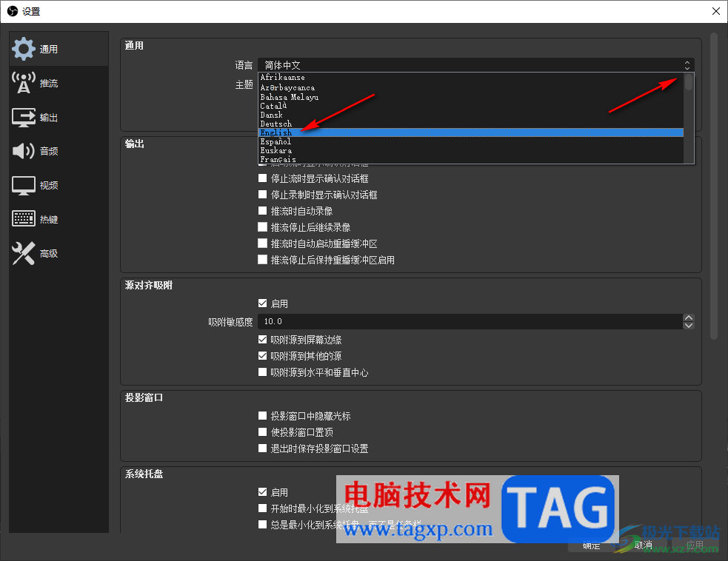This screenshot has width=728, height=561.
Task: Click the settings page vertical scrollbar
Action: coord(714,186)
